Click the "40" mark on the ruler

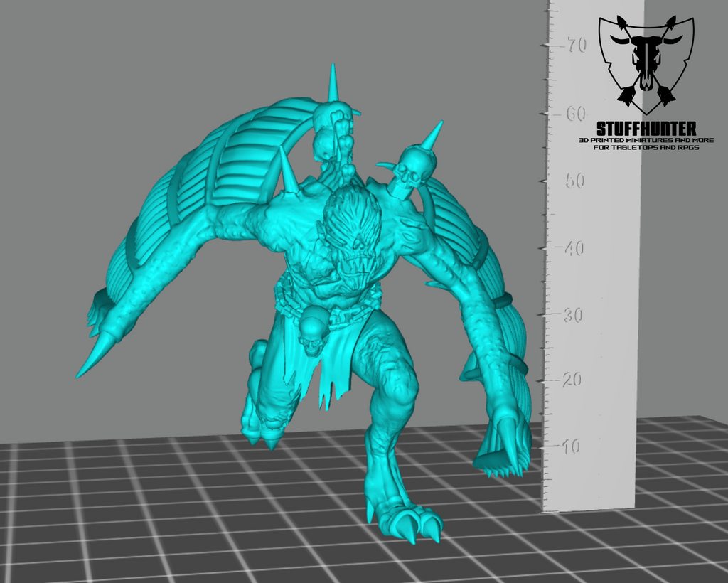pos(574,248)
